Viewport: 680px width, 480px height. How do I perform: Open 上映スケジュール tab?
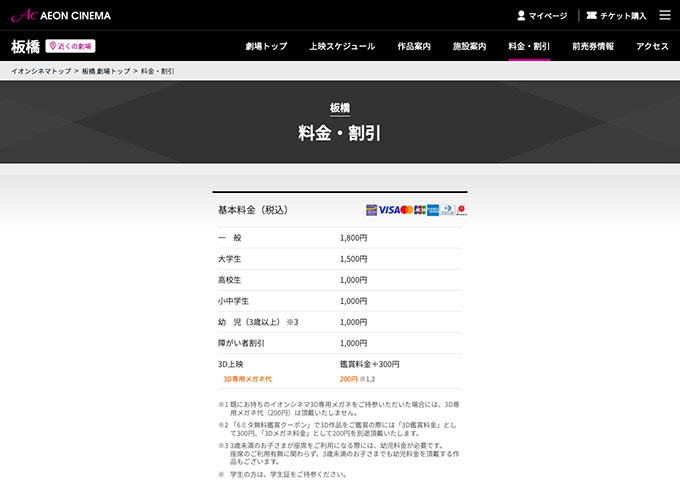pos(342,46)
